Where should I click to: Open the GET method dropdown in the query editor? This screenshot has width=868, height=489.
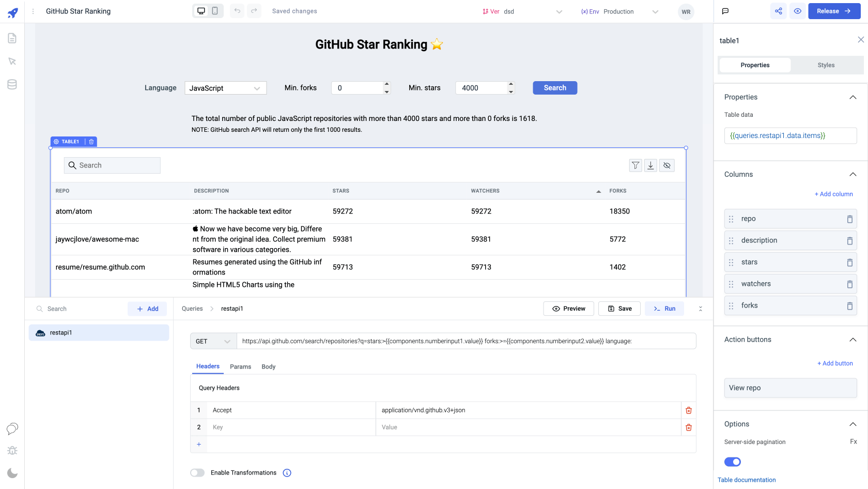(x=213, y=341)
